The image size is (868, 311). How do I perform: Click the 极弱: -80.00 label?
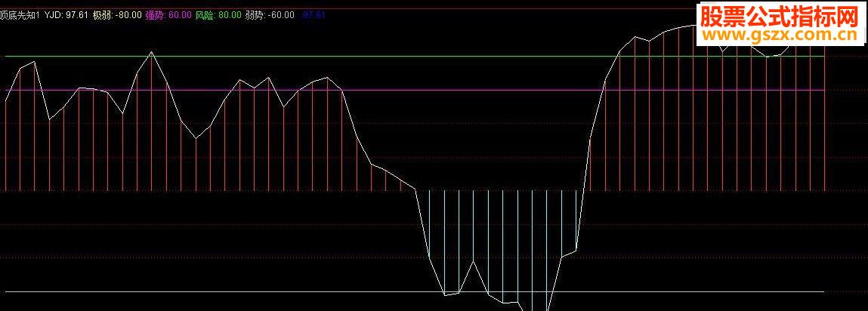coord(117,15)
